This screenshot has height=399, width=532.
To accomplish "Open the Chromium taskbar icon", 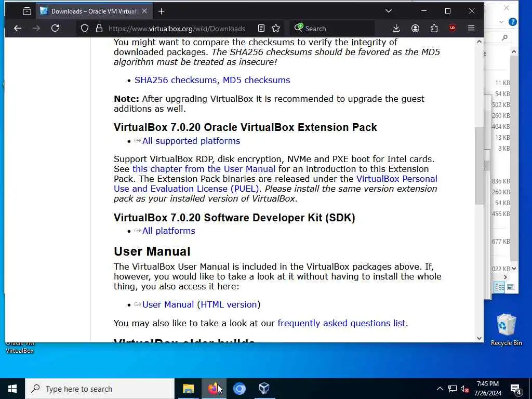I will [239, 389].
